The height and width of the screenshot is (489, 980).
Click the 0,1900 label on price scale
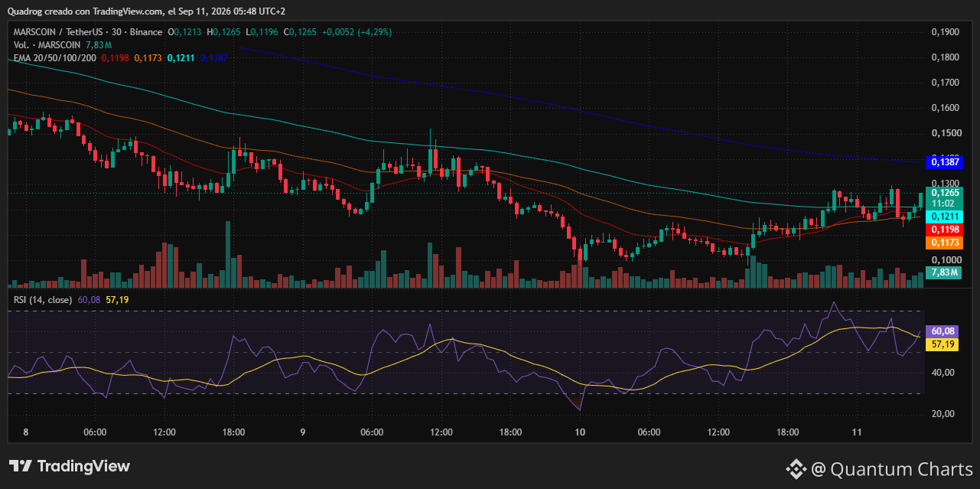point(945,32)
